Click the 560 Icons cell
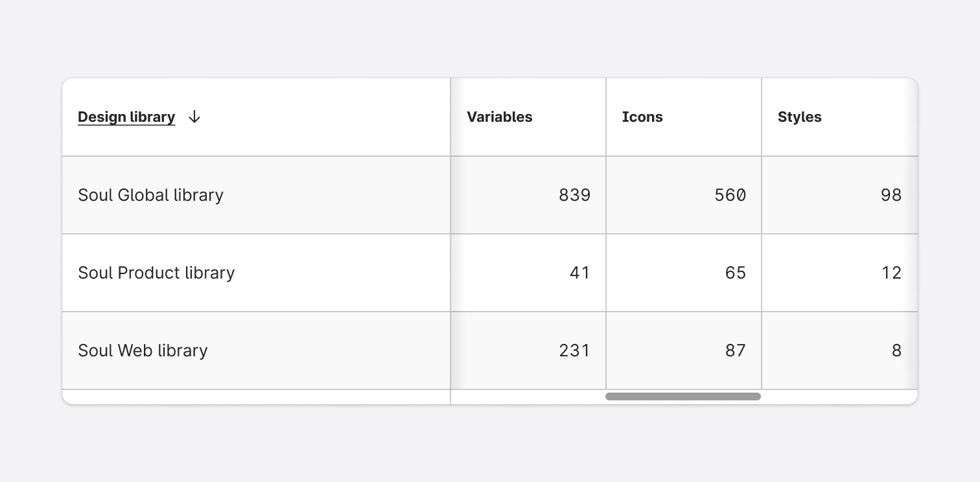 [729, 195]
